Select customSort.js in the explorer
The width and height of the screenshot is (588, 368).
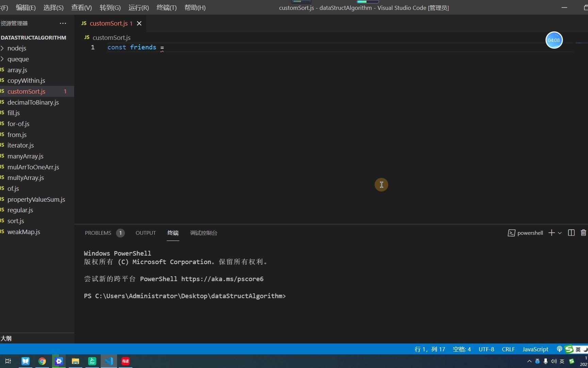pyautogui.click(x=37, y=91)
